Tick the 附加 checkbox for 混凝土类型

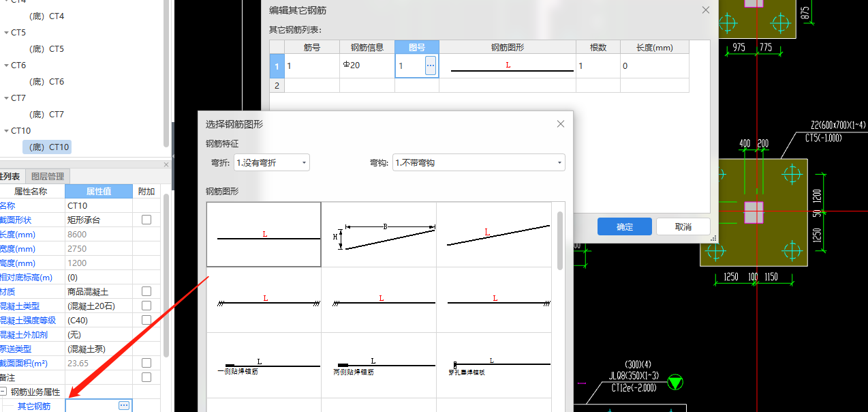[x=146, y=306]
